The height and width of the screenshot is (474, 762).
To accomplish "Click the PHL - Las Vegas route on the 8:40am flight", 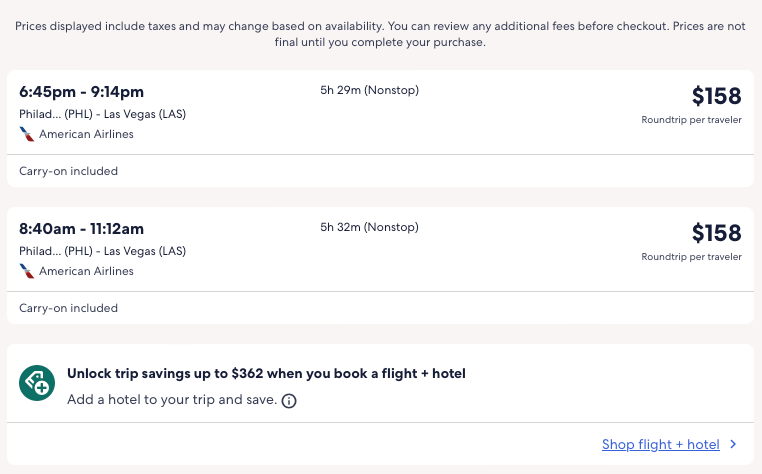I will coord(102,251).
